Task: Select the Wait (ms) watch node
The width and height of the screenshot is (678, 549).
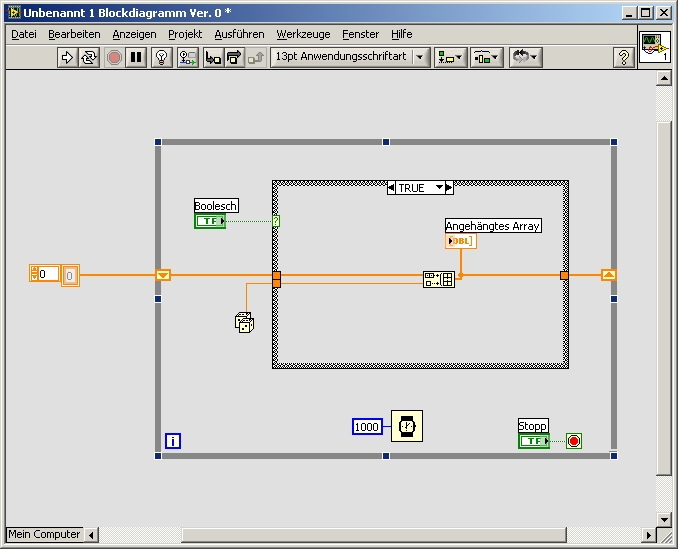Action: pyautogui.click(x=407, y=426)
